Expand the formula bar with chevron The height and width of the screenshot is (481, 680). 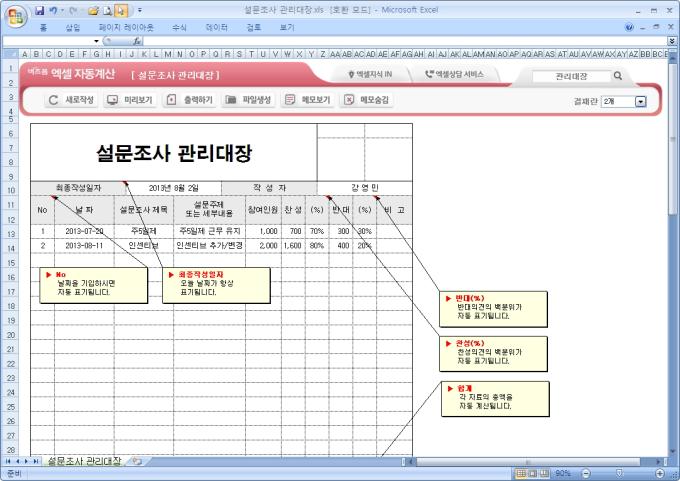click(672, 41)
